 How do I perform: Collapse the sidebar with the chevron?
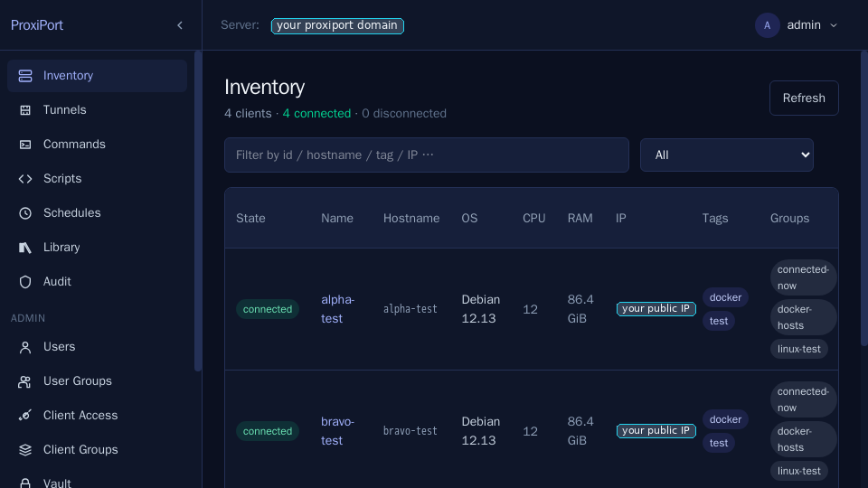click(179, 25)
